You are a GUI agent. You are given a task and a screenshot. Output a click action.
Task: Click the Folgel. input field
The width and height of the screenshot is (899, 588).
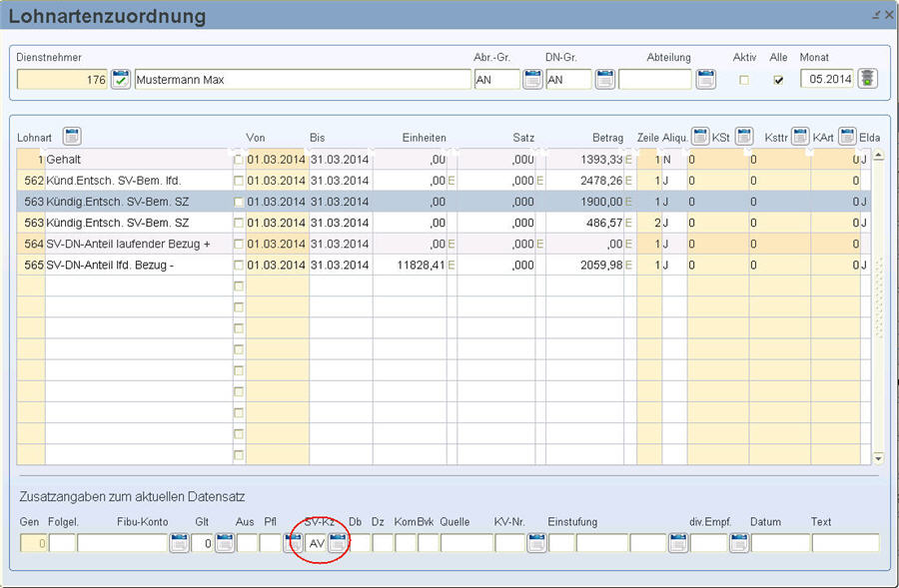pos(62,543)
